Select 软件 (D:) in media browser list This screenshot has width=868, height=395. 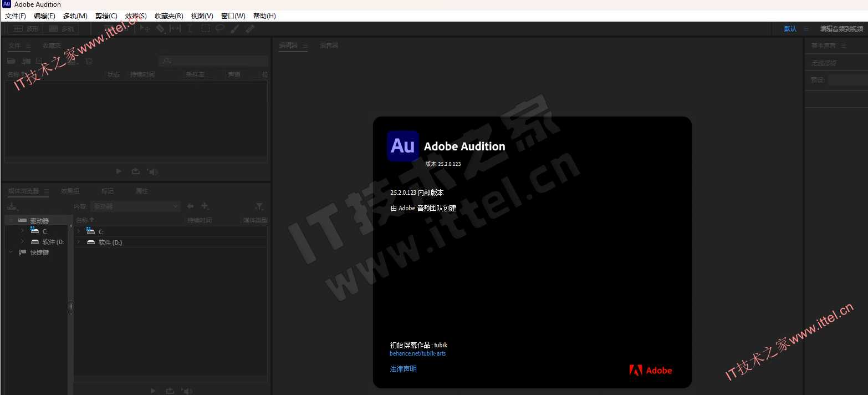110,242
